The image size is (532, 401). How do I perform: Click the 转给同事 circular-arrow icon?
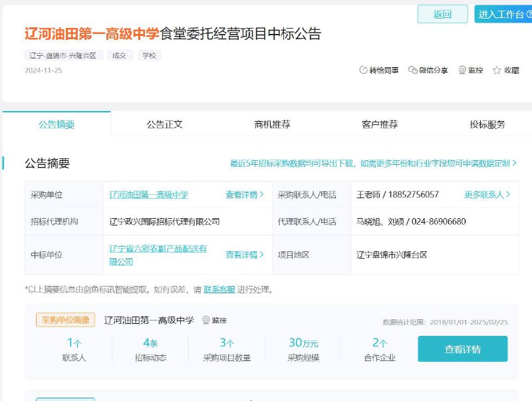point(363,69)
